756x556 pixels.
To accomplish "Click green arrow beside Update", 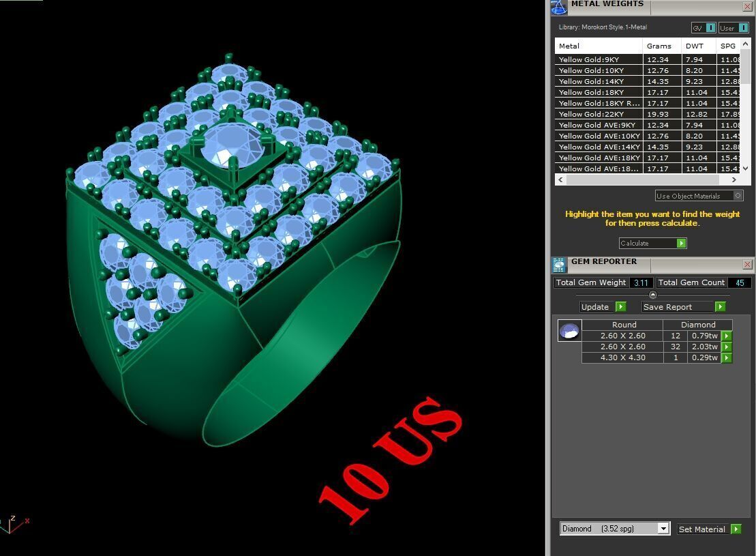I will click(621, 306).
